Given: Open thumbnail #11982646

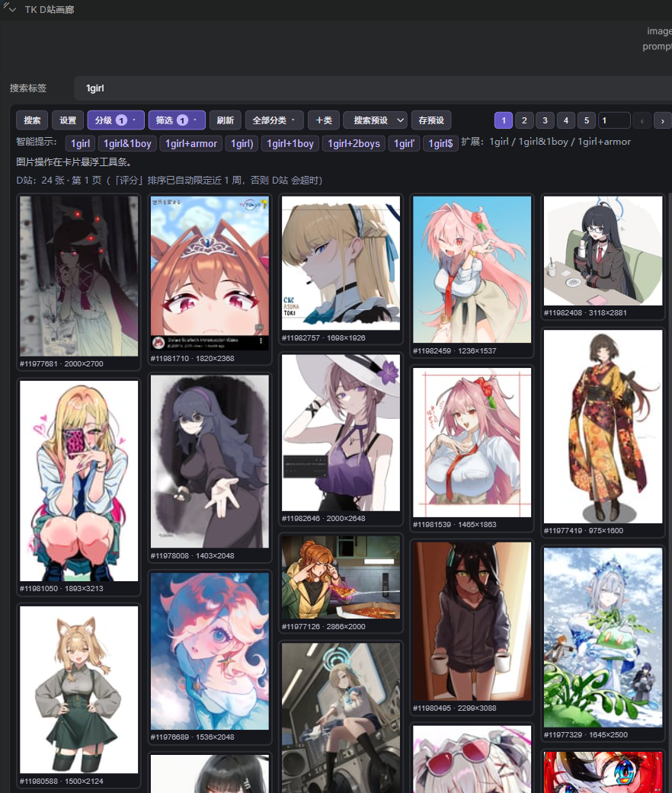Looking at the screenshot, I should pyautogui.click(x=341, y=433).
